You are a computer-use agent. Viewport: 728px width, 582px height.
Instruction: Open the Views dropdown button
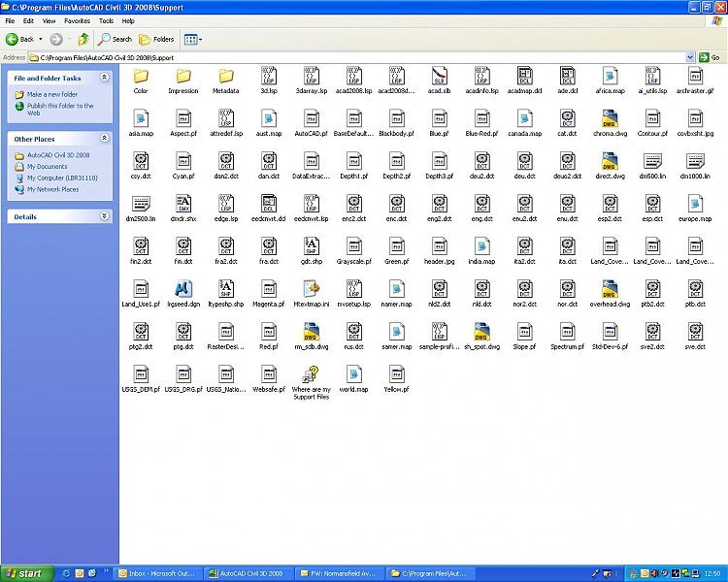(193, 40)
